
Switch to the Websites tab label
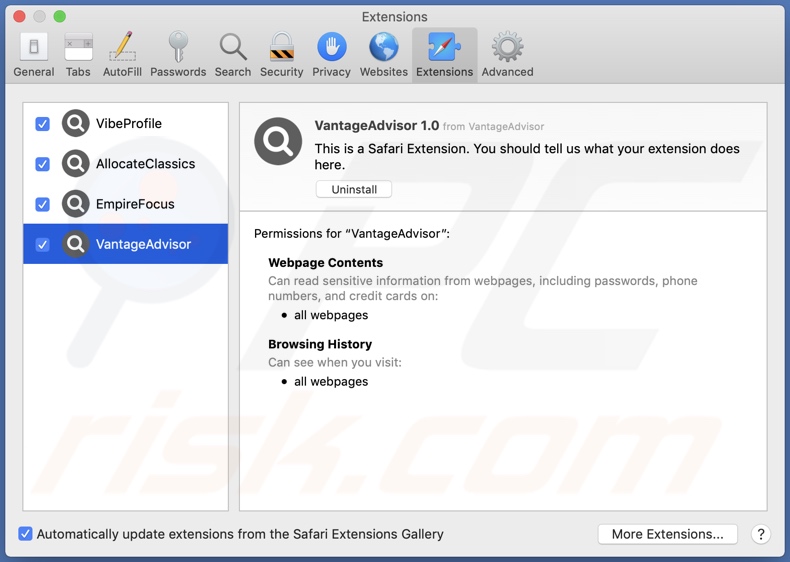(x=384, y=72)
